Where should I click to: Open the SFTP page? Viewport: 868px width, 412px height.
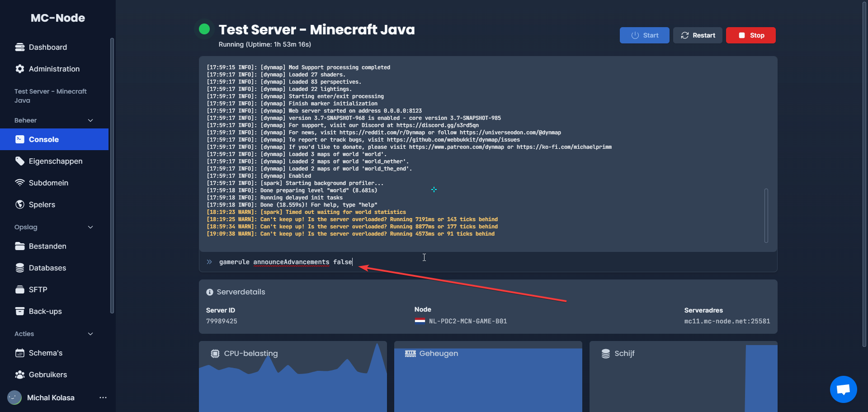coord(54,289)
